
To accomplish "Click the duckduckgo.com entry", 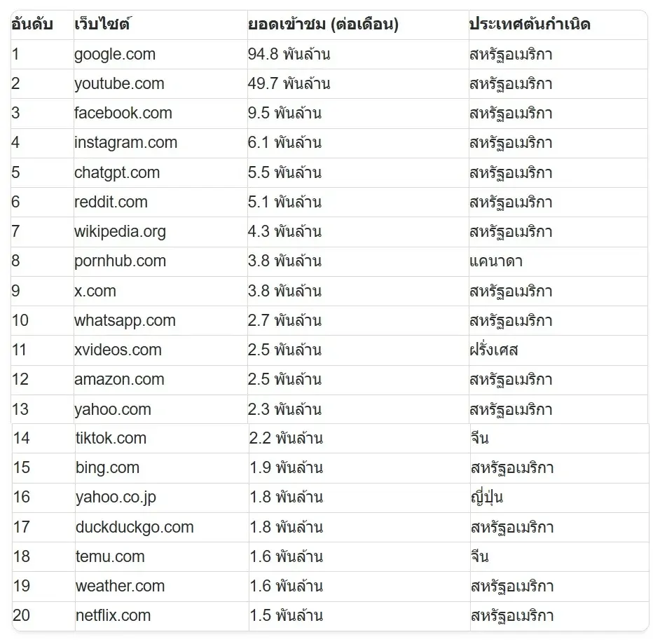I will (x=135, y=528).
